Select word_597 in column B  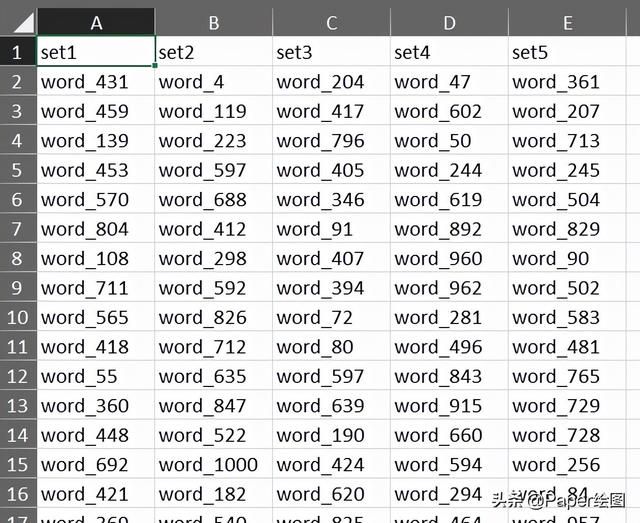pyautogui.click(x=213, y=169)
